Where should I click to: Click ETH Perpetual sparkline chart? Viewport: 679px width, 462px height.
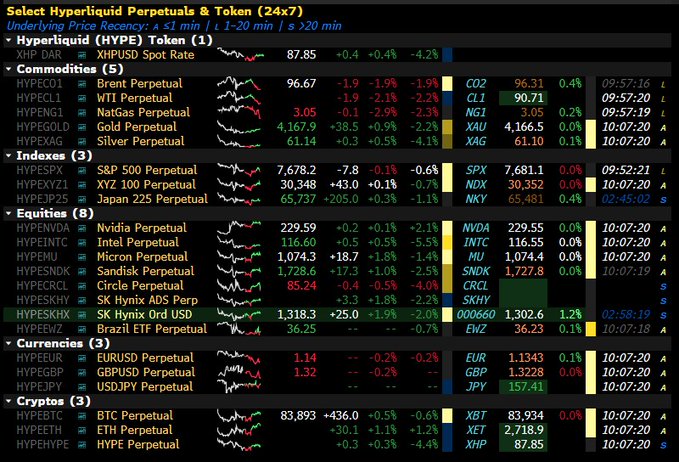coord(239,430)
